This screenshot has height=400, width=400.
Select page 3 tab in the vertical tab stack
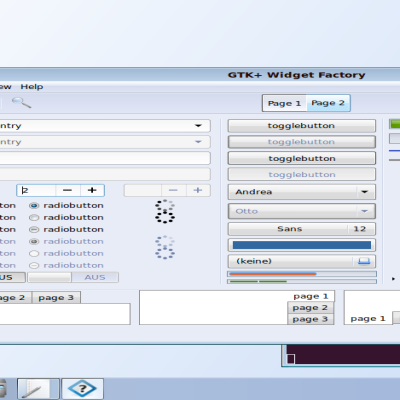pyautogui.click(x=310, y=319)
